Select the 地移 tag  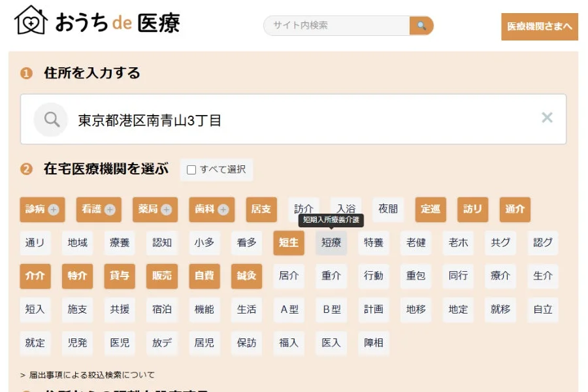coord(416,310)
